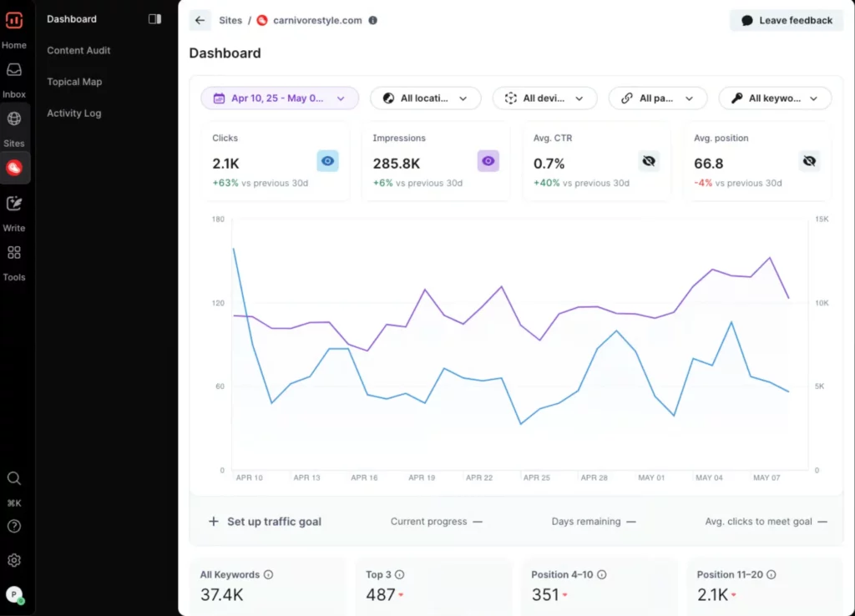Show Avg. position line on chart
The width and height of the screenshot is (855, 616).
point(809,161)
